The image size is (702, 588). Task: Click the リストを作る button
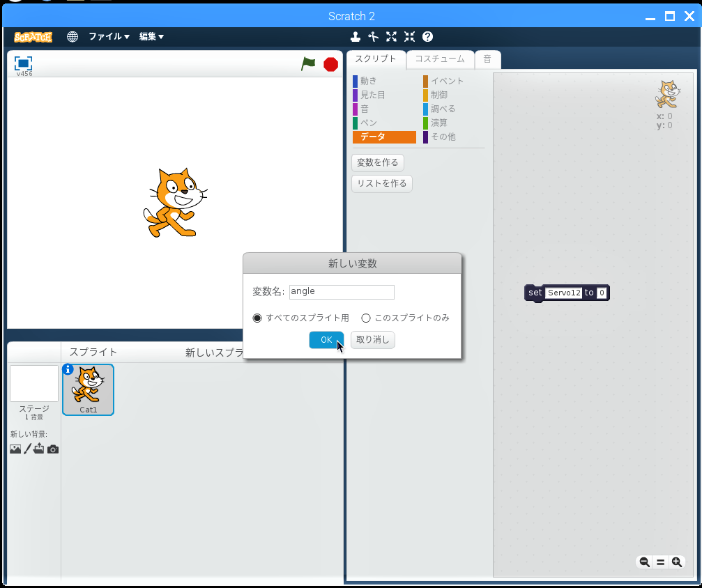382,184
